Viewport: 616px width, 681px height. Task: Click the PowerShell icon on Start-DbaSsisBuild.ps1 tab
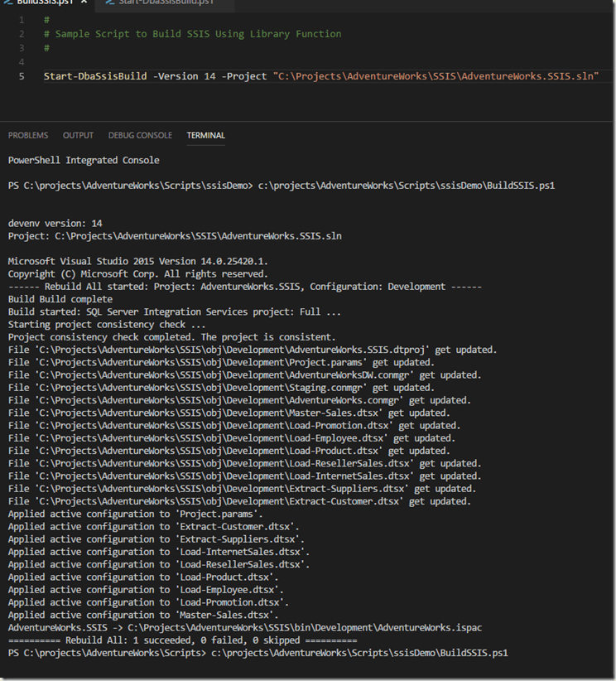point(110,2)
